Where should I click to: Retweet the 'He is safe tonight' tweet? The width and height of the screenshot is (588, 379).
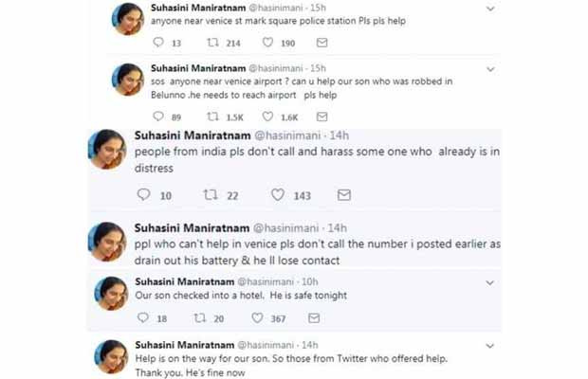(x=199, y=318)
